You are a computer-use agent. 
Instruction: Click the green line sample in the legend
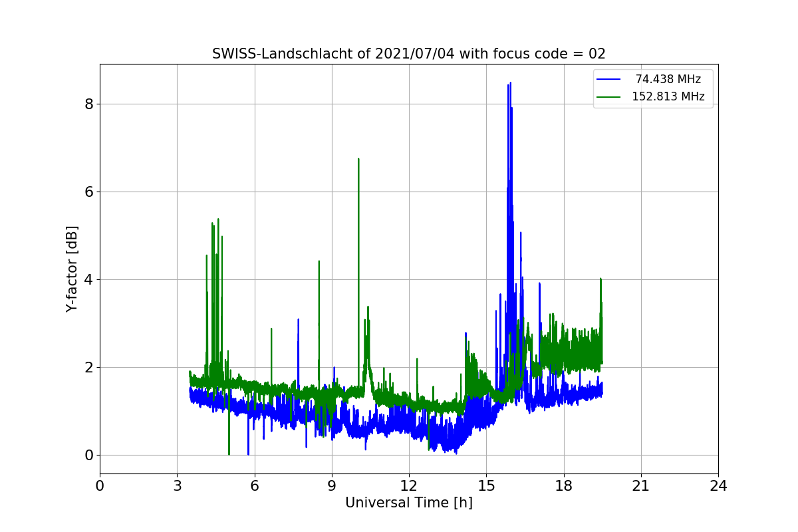pos(608,97)
